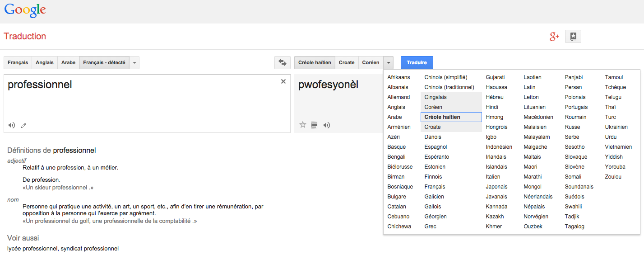Listen to the source text pronunciation
644x255 pixels.
click(x=12, y=125)
